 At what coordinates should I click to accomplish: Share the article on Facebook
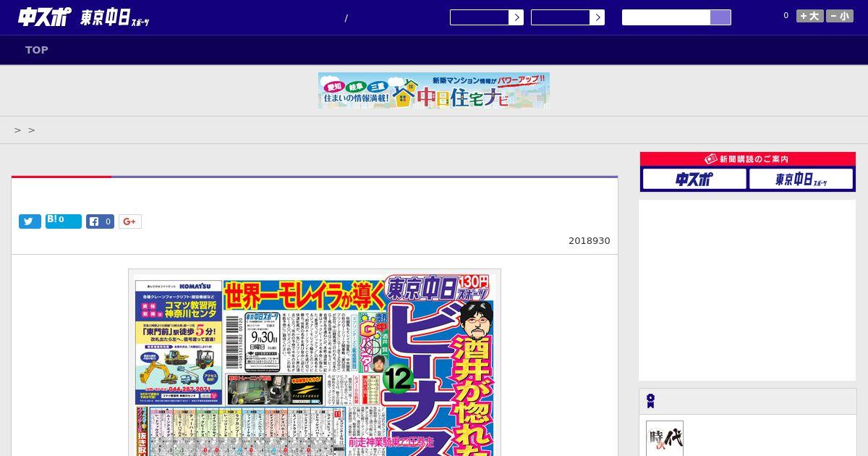101,221
